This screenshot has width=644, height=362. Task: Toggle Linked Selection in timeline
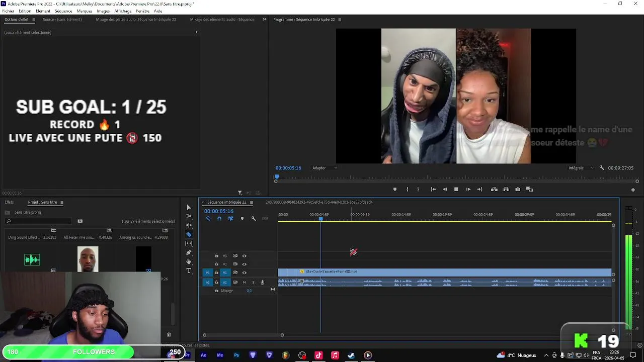pyautogui.click(x=230, y=219)
